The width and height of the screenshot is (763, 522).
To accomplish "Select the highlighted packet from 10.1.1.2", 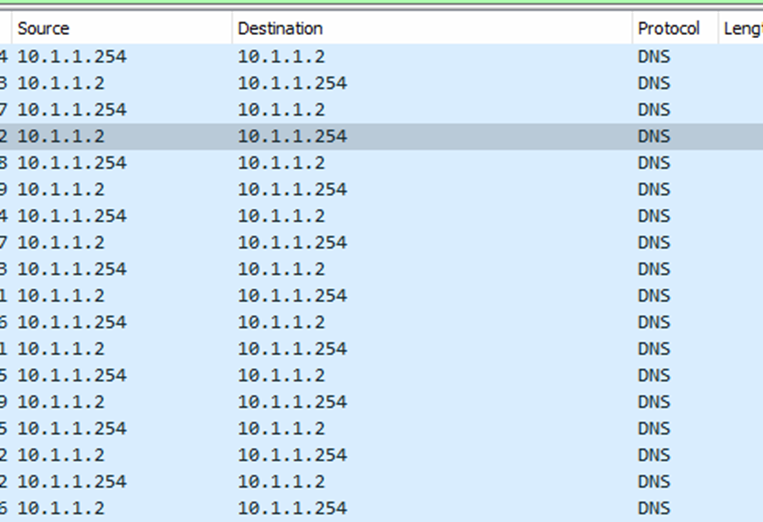I will coord(61,136).
